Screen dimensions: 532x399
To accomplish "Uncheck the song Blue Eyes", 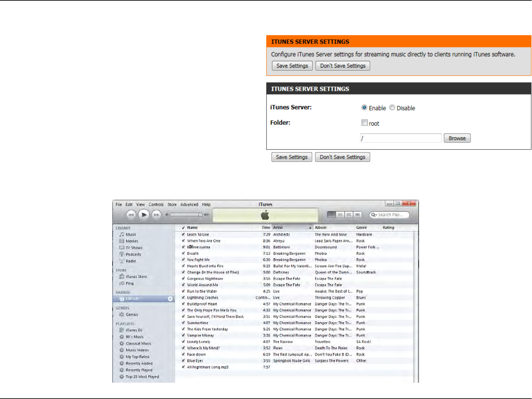I will coord(183,361).
